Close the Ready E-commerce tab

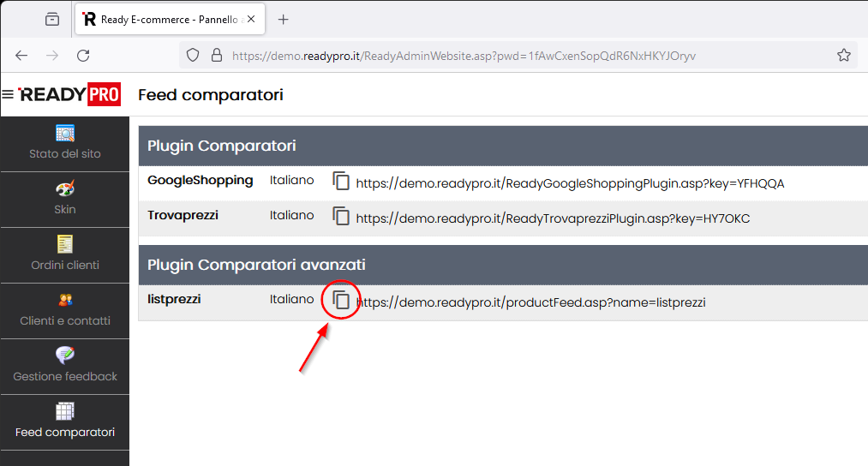pyautogui.click(x=251, y=20)
